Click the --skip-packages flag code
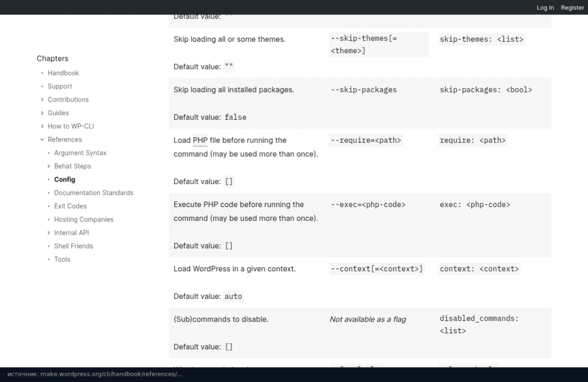This screenshot has width=588, height=382. [x=363, y=89]
